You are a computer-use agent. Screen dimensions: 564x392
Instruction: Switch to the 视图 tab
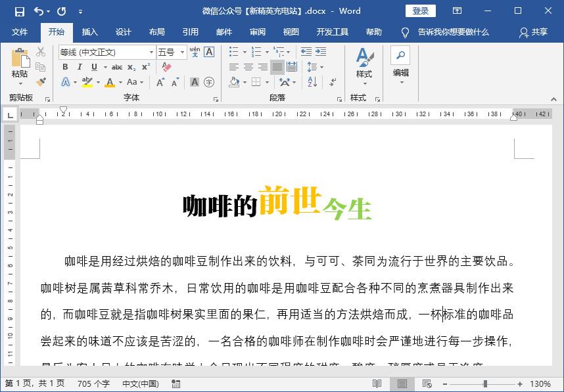(291, 32)
